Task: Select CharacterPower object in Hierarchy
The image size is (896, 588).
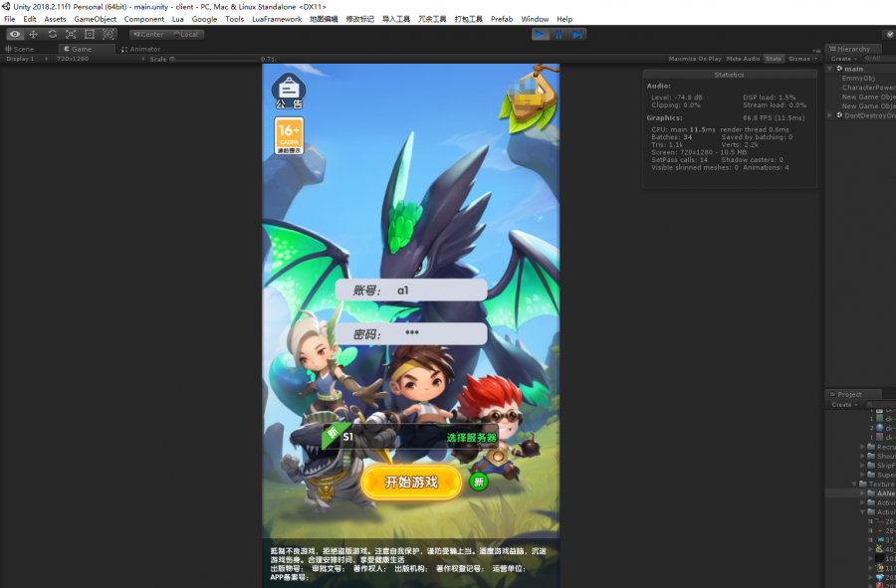Action: tap(868, 88)
